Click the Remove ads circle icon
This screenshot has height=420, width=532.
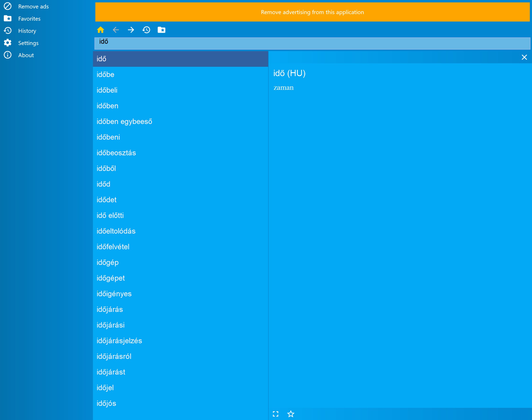[x=8, y=6]
